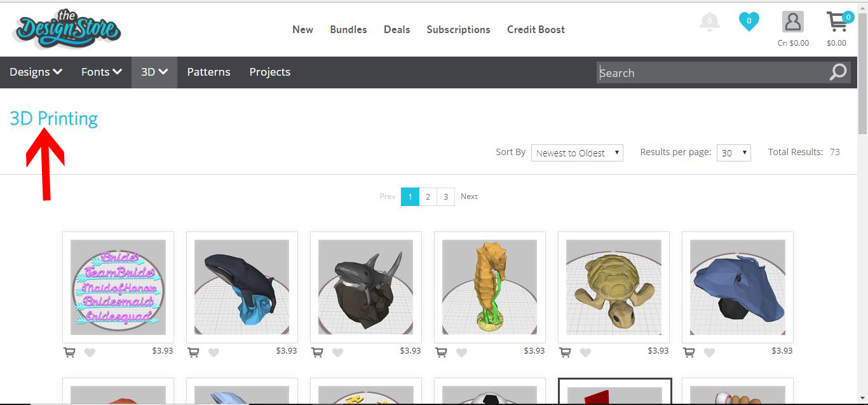Go to results page 2
The width and height of the screenshot is (868, 405).
click(428, 196)
